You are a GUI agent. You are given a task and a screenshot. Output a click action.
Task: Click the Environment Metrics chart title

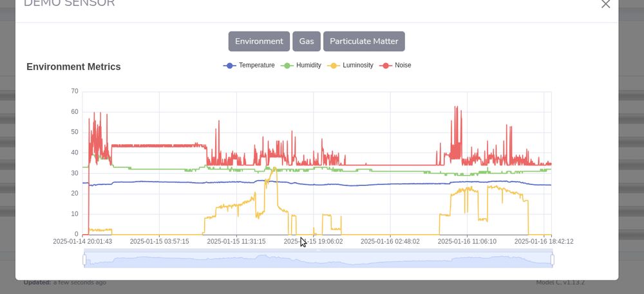click(73, 67)
